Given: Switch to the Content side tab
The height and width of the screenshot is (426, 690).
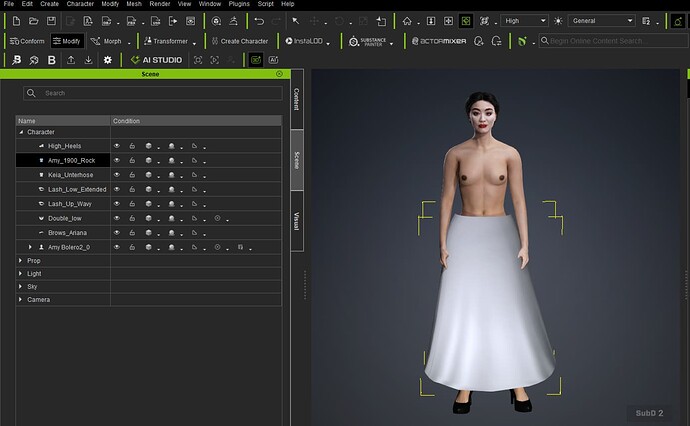Looking at the screenshot, I should pos(297,99).
